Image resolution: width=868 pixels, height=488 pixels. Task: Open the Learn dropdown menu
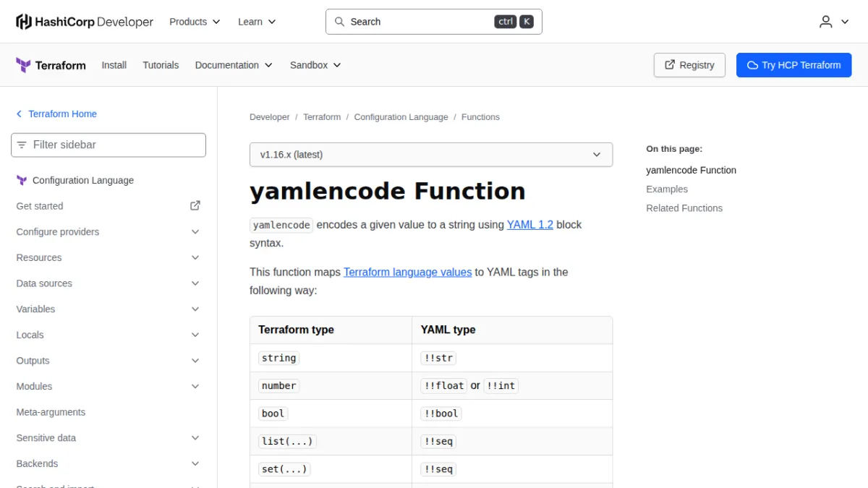(x=257, y=22)
